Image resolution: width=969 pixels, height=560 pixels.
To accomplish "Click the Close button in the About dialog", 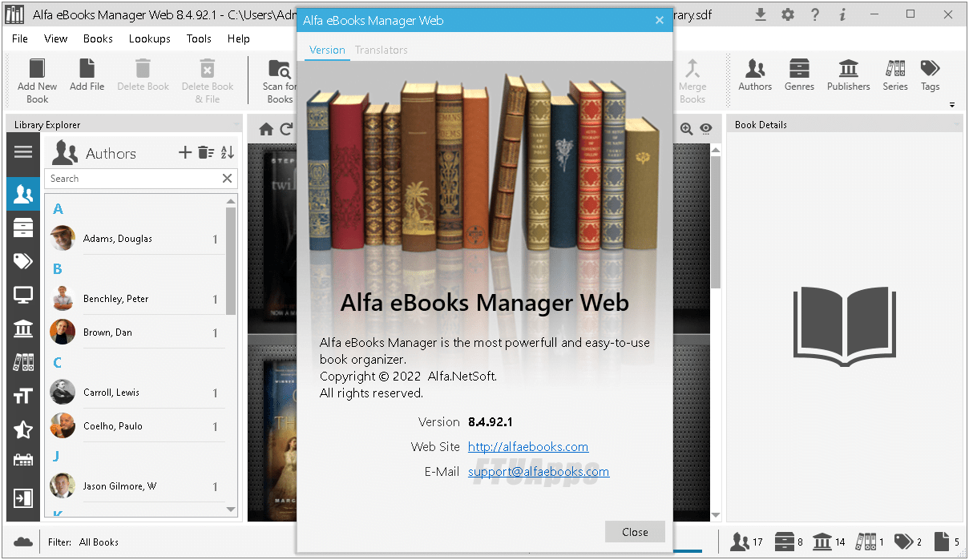I will [x=635, y=532].
